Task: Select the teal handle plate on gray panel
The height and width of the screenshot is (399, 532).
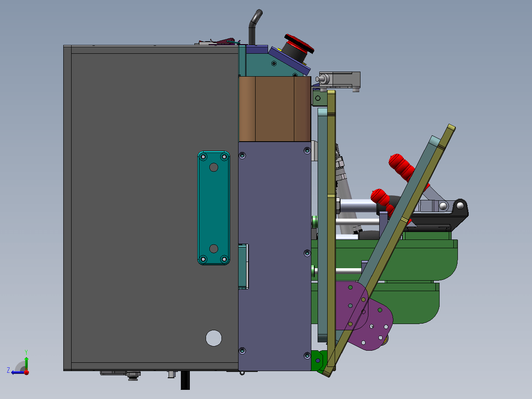Action: [214, 208]
